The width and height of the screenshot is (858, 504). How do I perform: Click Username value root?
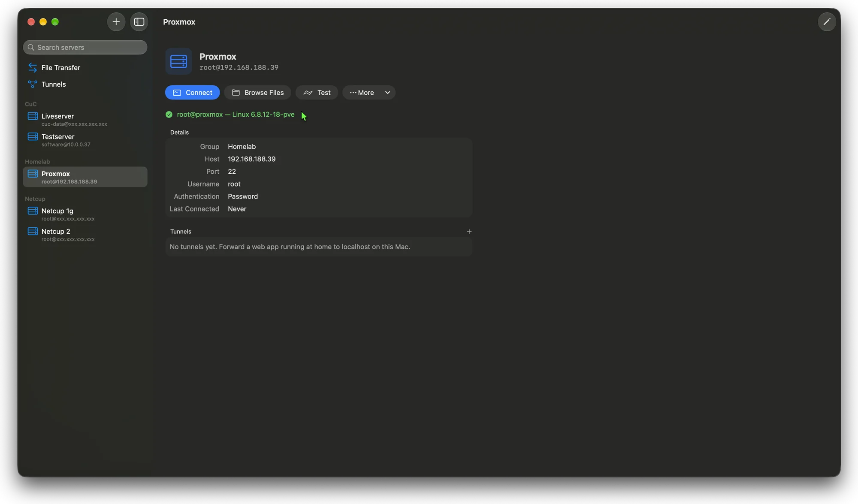[234, 184]
